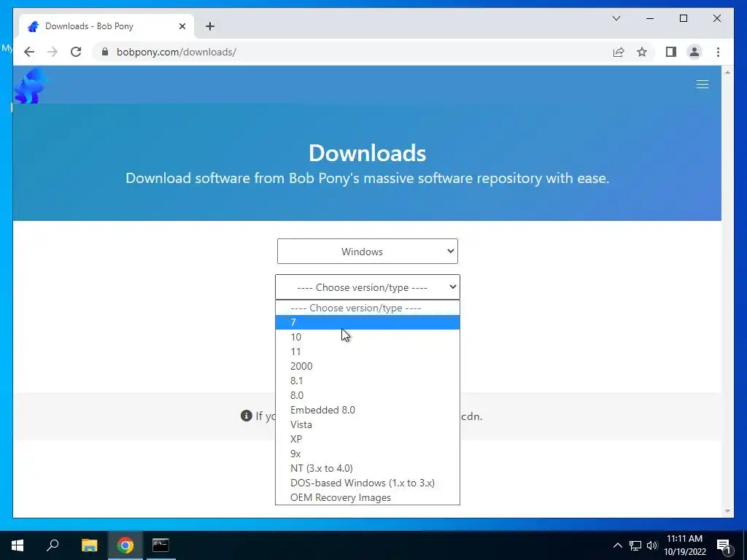Screen dimensions: 747x560
Task: Choose XP from the version list
Action: point(368,439)
